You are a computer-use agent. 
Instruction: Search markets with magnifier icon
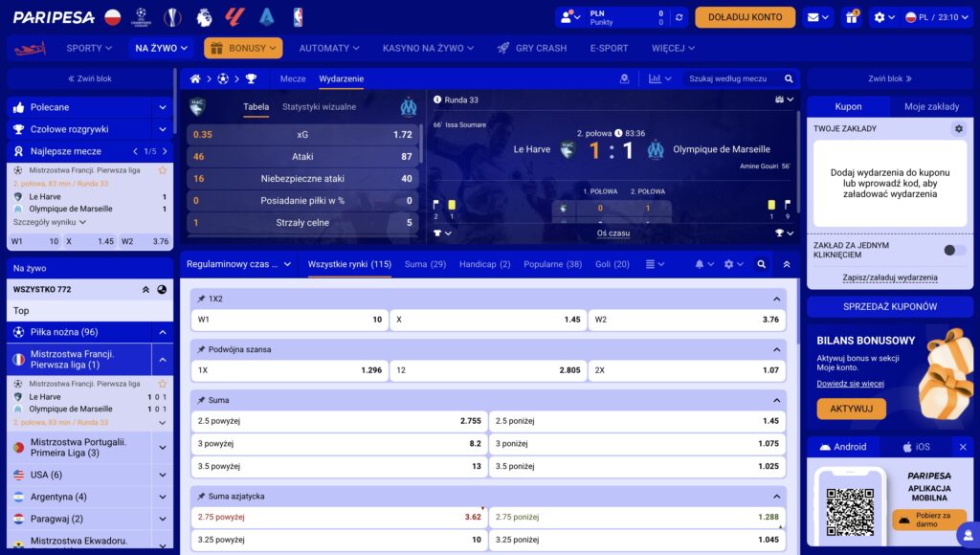(761, 264)
